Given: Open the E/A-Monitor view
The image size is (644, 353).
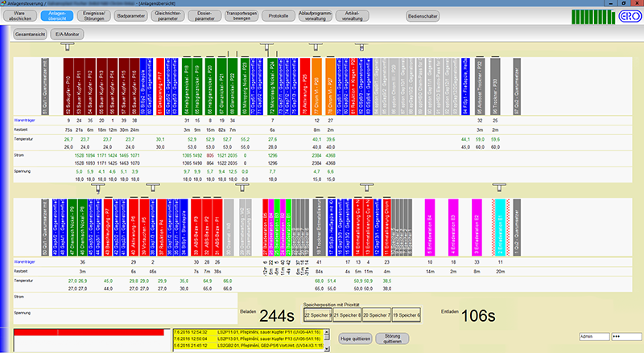Looking at the screenshot, I should (66, 35).
